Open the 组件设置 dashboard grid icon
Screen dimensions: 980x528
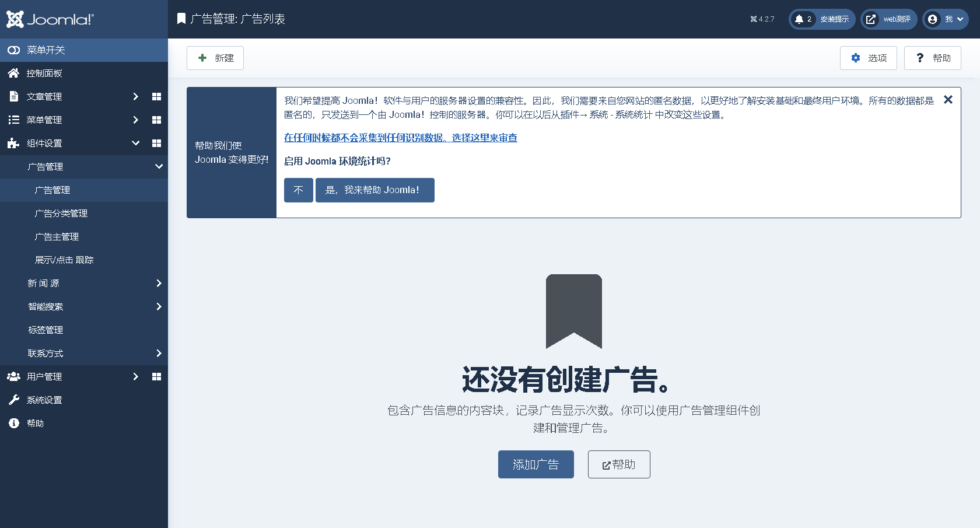pyautogui.click(x=156, y=144)
